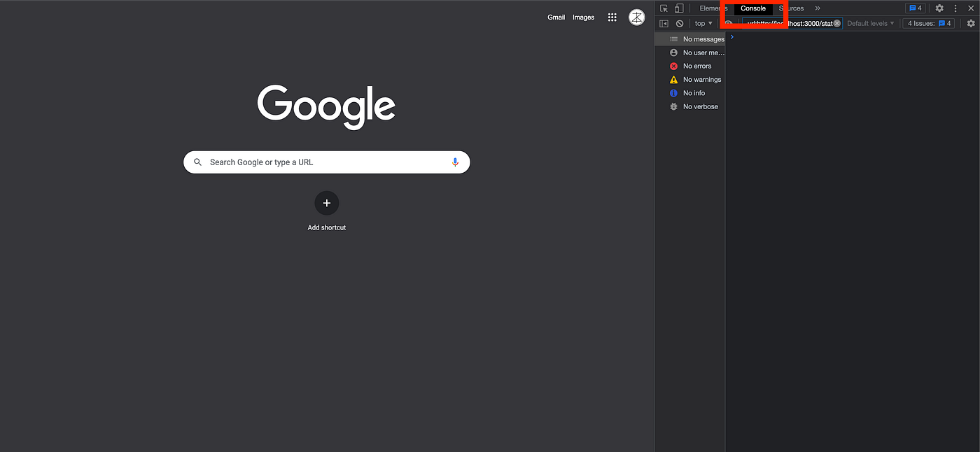Click the user messages person icon
This screenshot has height=452, width=980.
pos(673,52)
